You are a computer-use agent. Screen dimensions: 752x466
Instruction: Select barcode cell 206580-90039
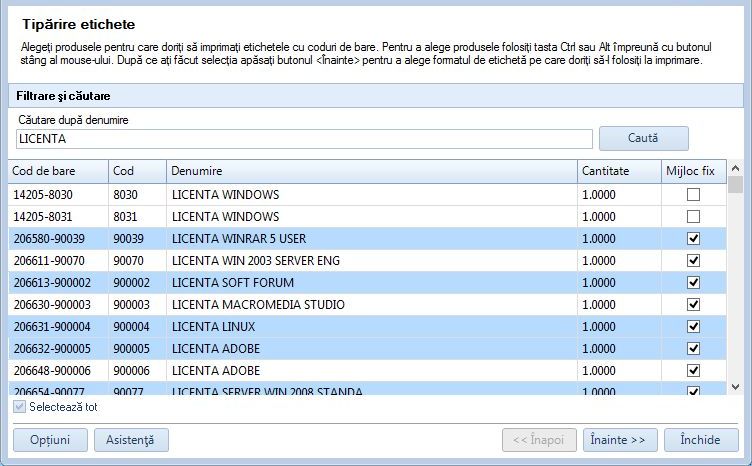58,239
